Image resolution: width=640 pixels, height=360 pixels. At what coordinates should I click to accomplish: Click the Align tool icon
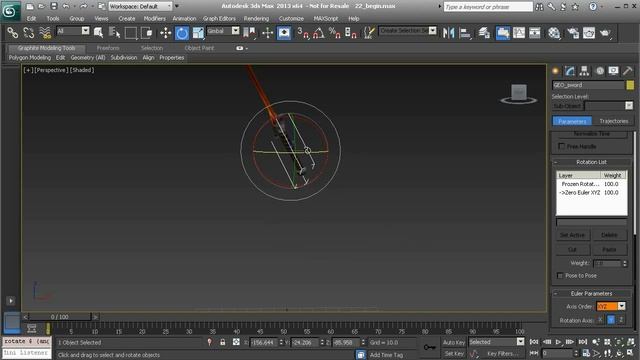(x=464, y=33)
